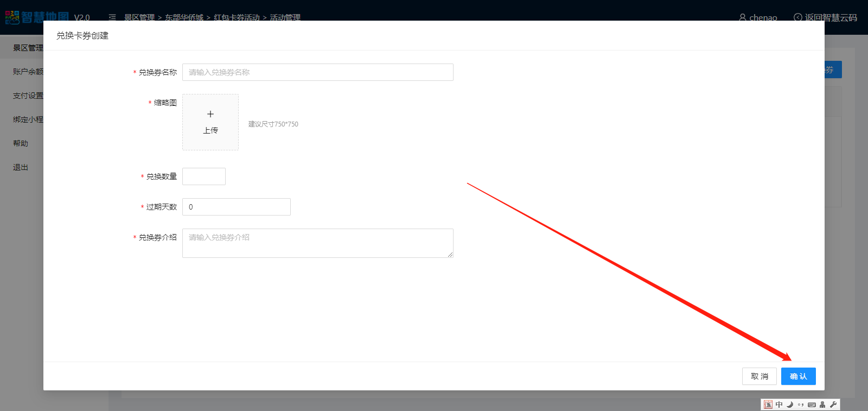This screenshot has height=411, width=868.
Task: Click the 过期天数 days field
Action: pos(237,207)
